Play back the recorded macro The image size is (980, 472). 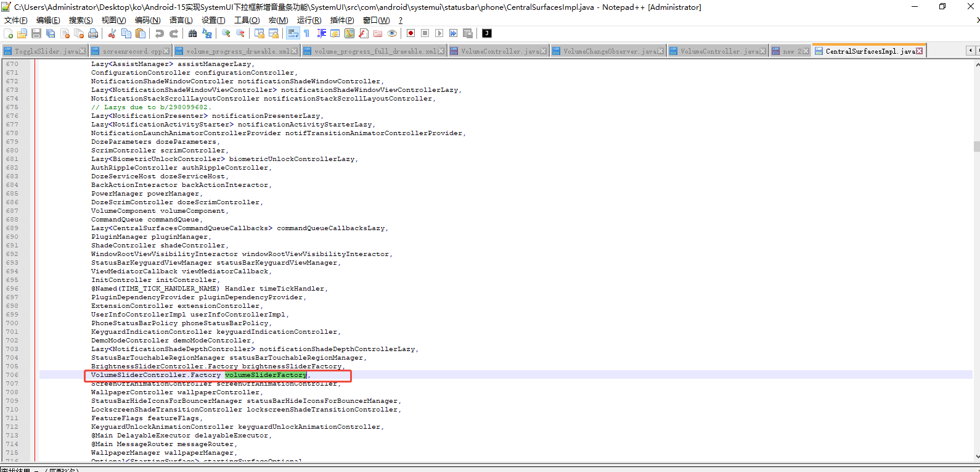tap(439, 33)
